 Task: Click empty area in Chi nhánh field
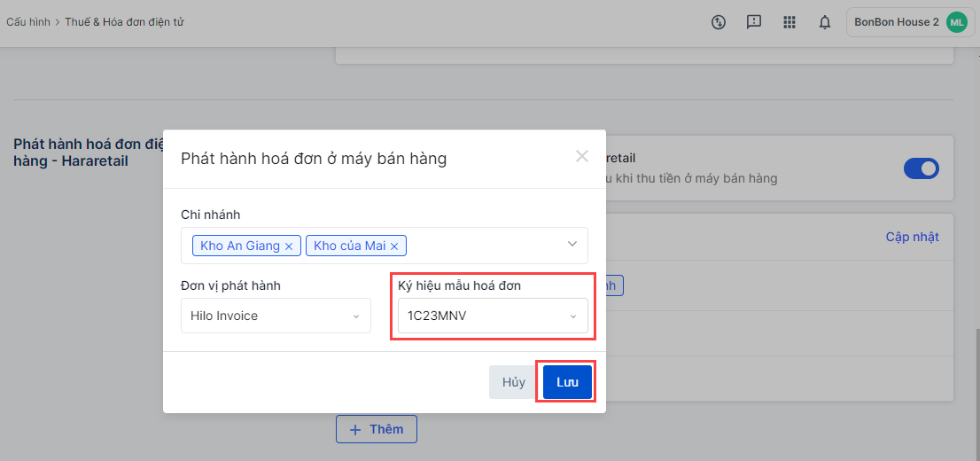click(x=483, y=246)
